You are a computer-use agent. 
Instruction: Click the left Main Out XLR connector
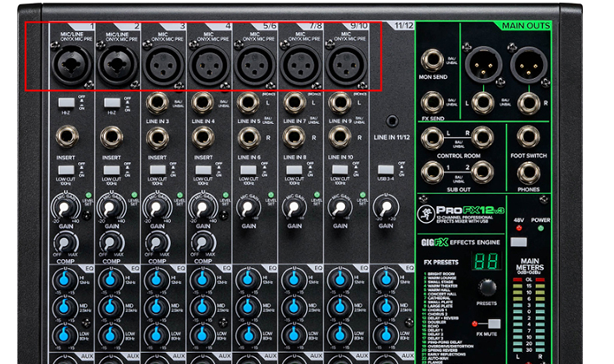(480, 63)
